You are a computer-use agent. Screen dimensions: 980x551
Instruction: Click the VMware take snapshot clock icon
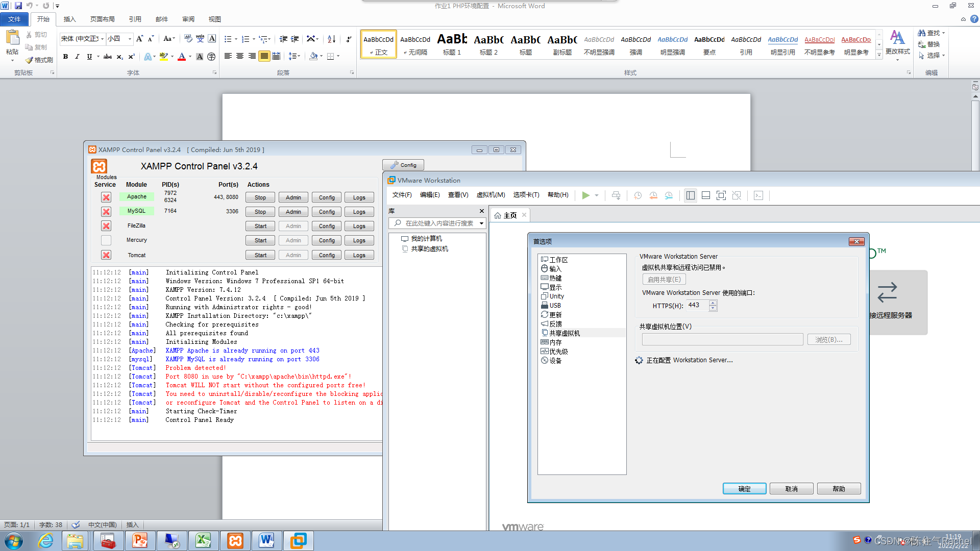638,195
